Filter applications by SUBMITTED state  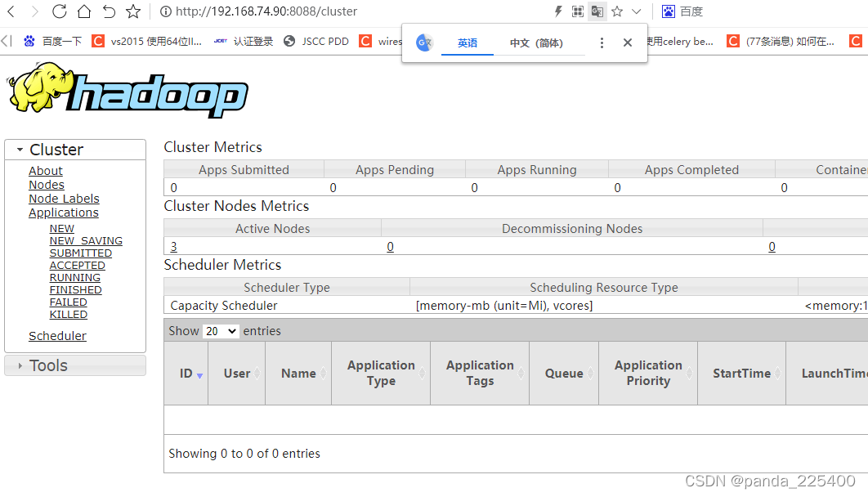[x=80, y=253]
